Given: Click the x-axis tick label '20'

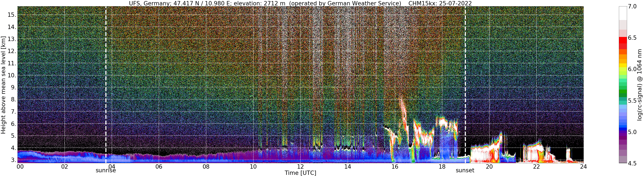Looking at the screenshot, I should 489,167.
